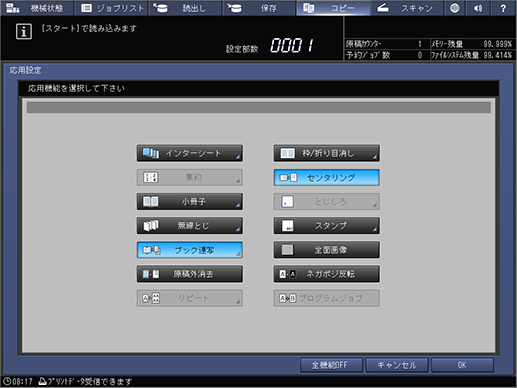Click the ファイルシステム残量 99.414% readout
This screenshot has height=388, width=517.
tap(471, 55)
